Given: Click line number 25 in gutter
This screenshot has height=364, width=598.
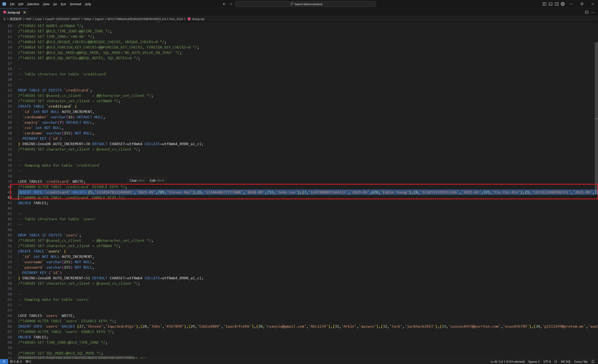Looking at the screenshot, I should (x=10, y=106).
